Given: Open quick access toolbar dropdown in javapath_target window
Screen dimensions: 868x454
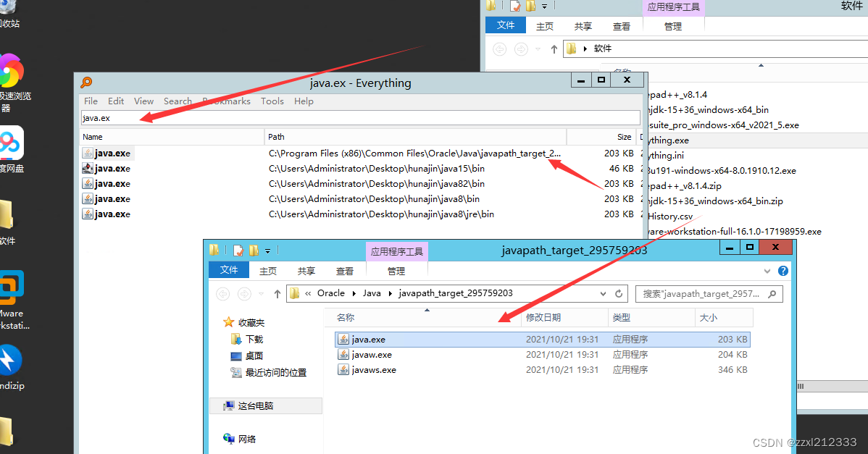Looking at the screenshot, I should pyautogui.click(x=267, y=251).
